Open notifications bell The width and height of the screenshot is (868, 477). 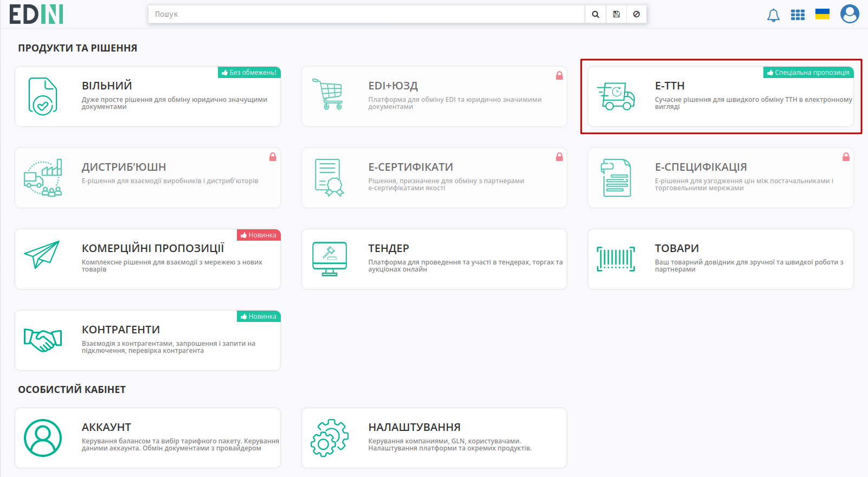pyautogui.click(x=773, y=15)
